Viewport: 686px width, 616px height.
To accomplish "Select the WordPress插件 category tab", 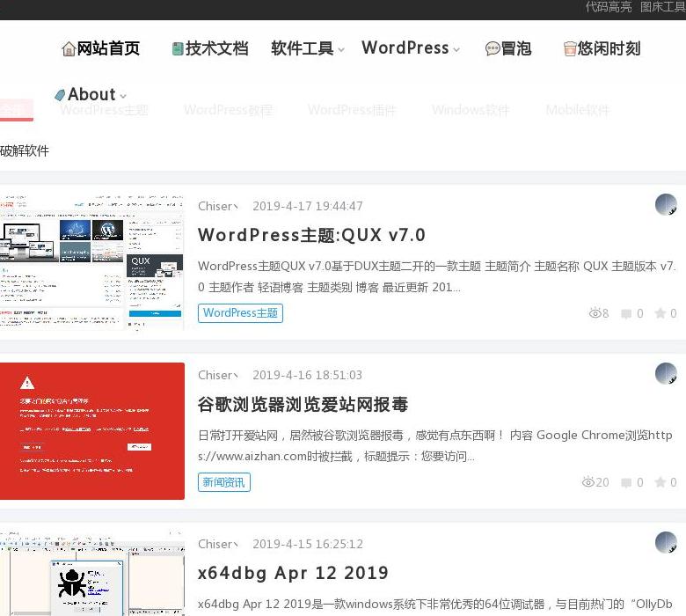I will [x=352, y=109].
